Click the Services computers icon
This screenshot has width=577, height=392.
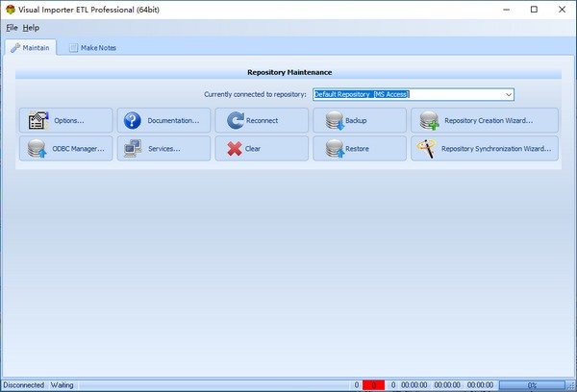coord(133,149)
